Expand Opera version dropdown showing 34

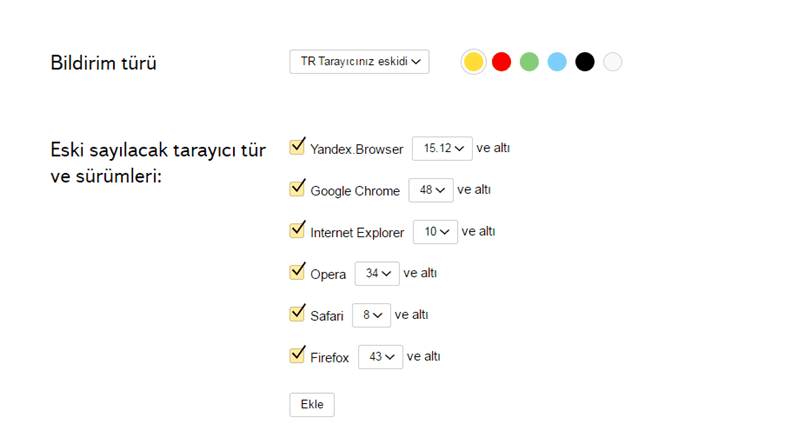377,273
